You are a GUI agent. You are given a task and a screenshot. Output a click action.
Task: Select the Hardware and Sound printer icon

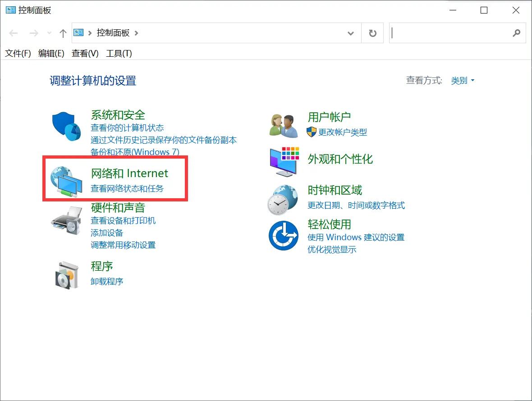[x=66, y=221]
